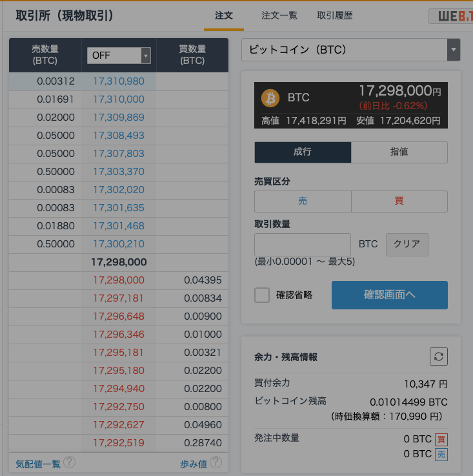
Task: Click help icon next to 歩み値
Action: point(216,462)
